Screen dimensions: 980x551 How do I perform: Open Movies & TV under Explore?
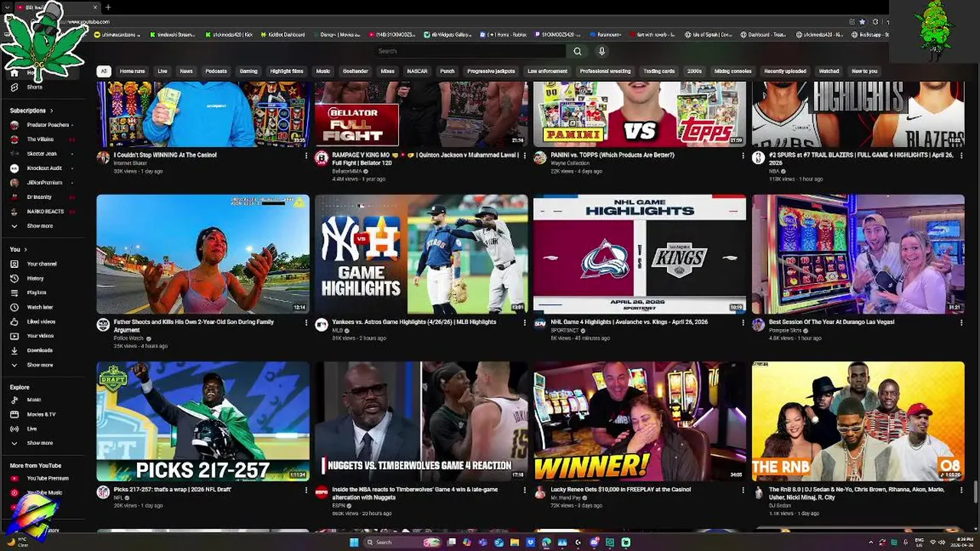(x=41, y=414)
